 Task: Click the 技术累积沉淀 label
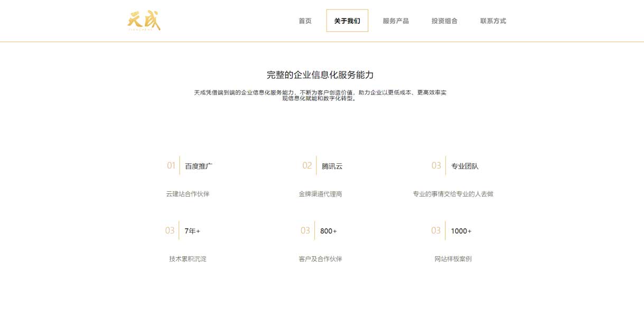[x=188, y=258]
